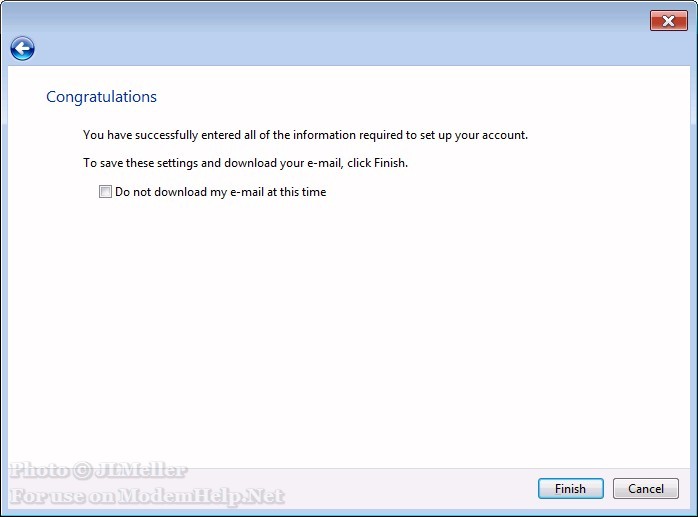Click the 'For use on ModemHelp.Net' watermark
The image size is (698, 517).
[147, 496]
